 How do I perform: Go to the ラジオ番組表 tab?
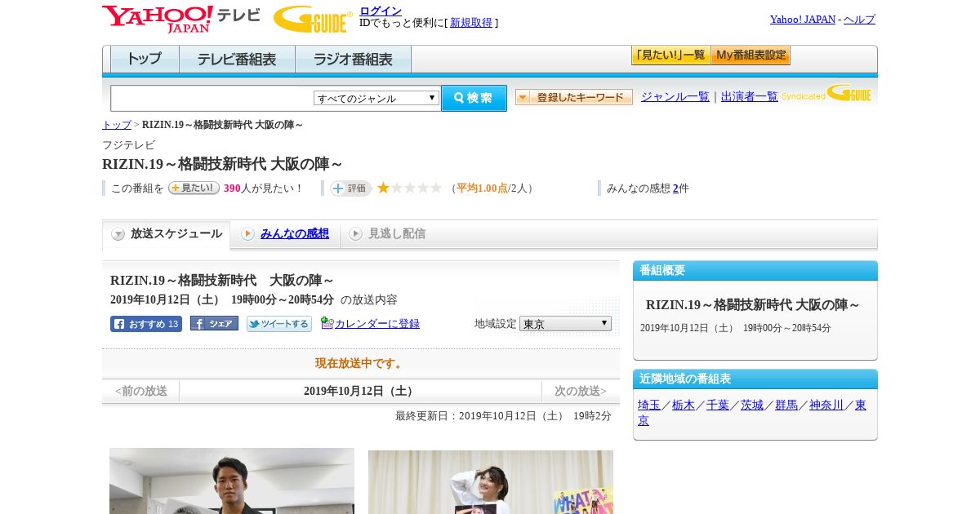coord(353,59)
